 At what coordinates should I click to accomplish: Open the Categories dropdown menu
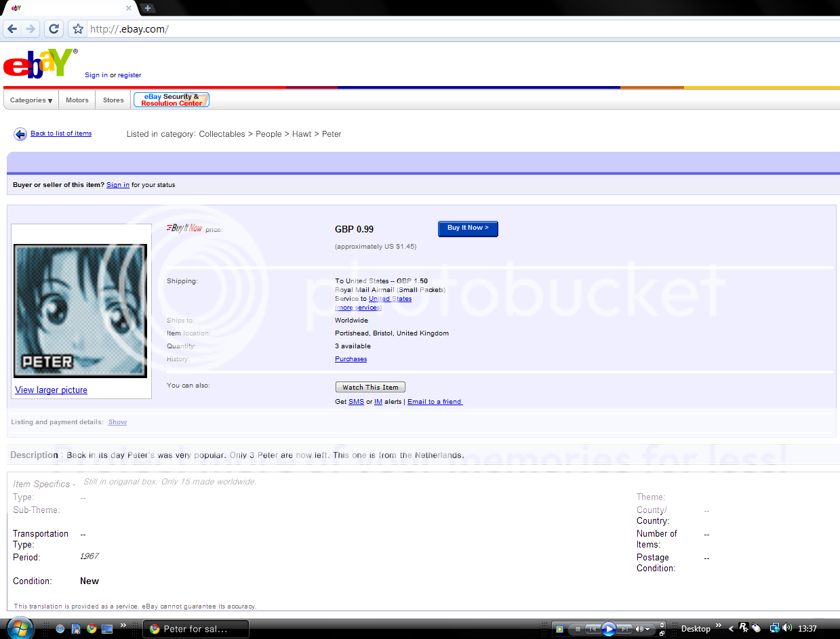click(31, 100)
